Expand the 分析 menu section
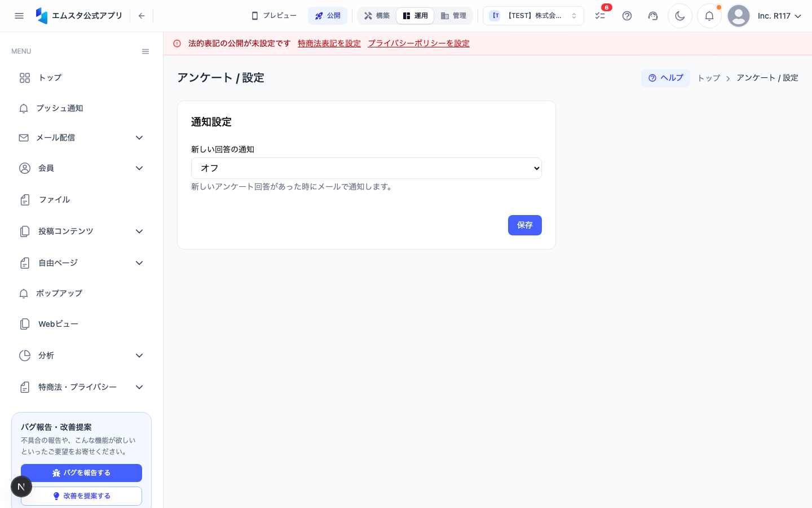The image size is (812, 508). pyautogui.click(x=81, y=356)
